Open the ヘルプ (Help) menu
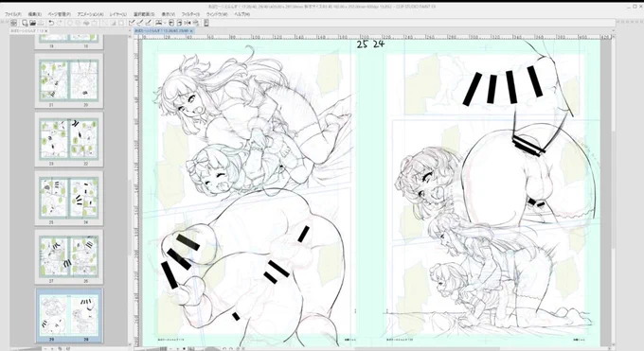 coord(241,14)
